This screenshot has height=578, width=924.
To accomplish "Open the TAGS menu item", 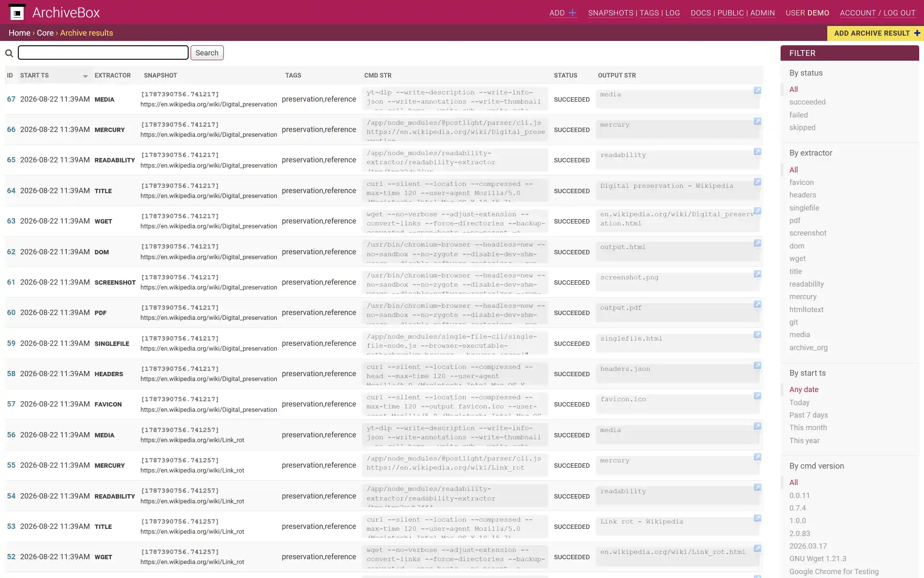I will (x=649, y=13).
